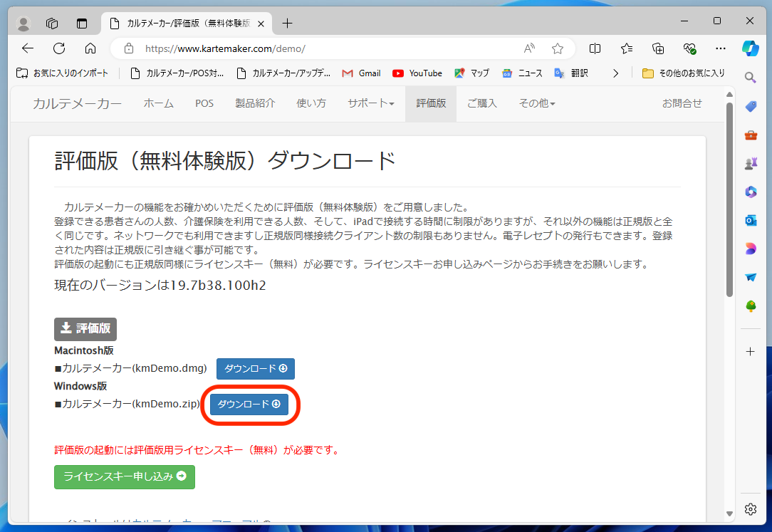
Task: Expand the その他 navigation dropdown
Action: coord(536,103)
